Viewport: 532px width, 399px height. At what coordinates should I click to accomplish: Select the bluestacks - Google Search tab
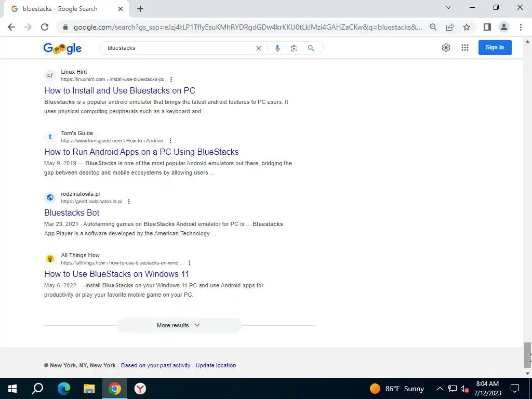(x=66, y=9)
